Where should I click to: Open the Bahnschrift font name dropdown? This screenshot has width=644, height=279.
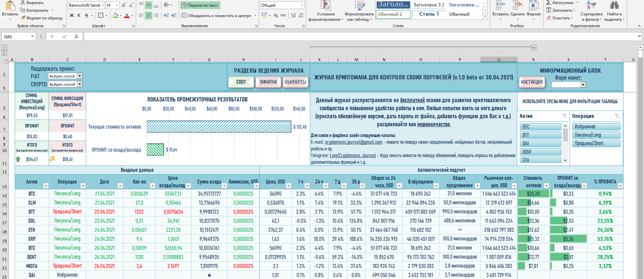tap(103, 5)
